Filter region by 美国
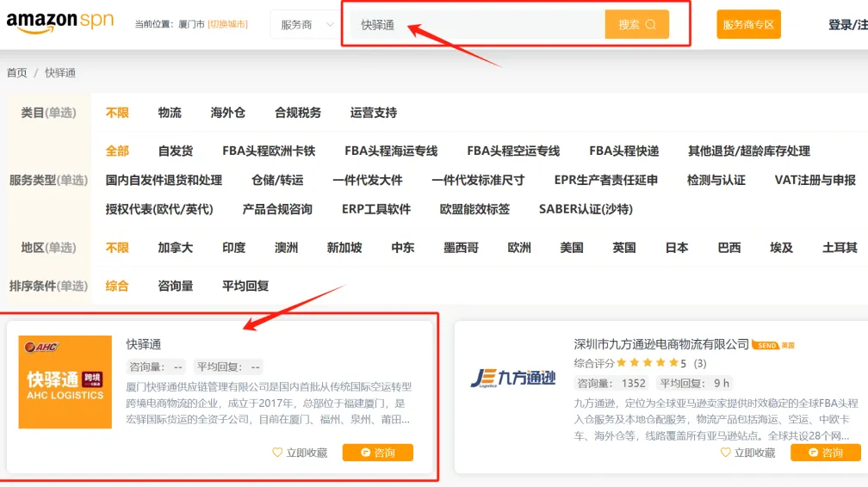Viewport: 868px width, 487px height. click(572, 248)
